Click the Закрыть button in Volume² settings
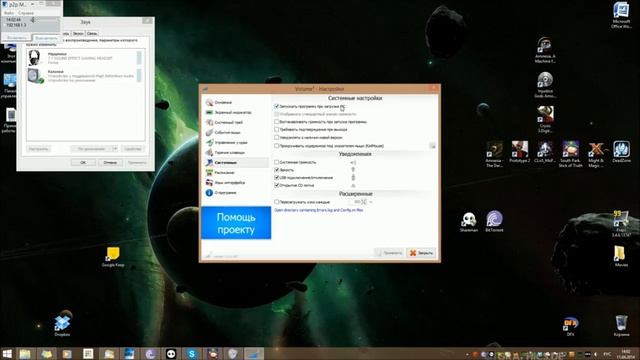640x360 pixels. tap(421, 253)
